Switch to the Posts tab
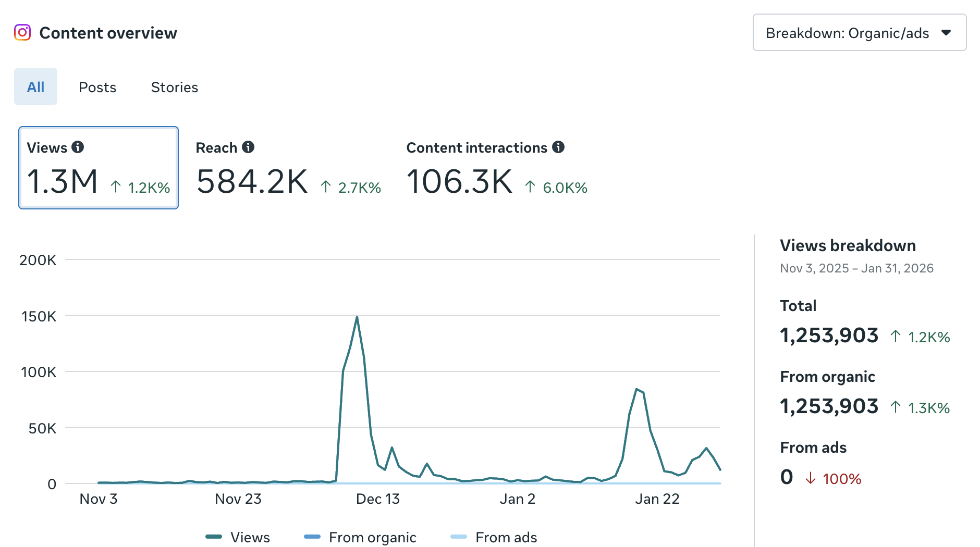This screenshot has height=547, width=980. pyautogui.click(x=97, y=87)
